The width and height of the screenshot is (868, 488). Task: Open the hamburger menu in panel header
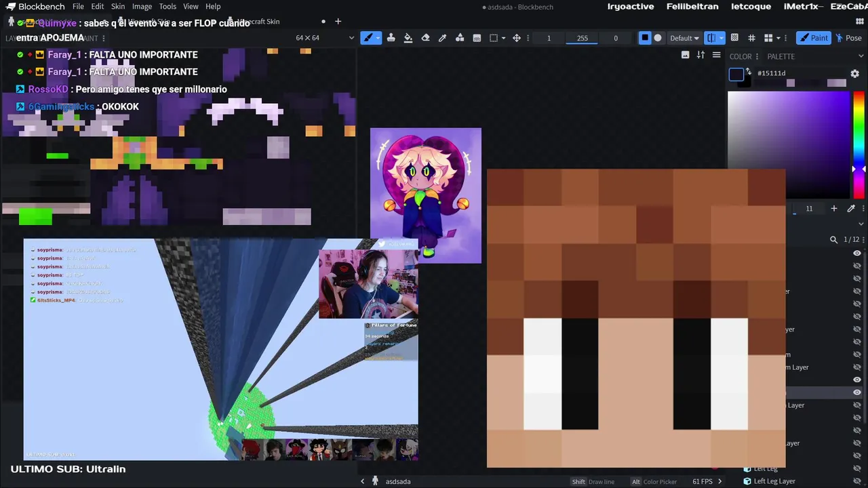point(716,55)
